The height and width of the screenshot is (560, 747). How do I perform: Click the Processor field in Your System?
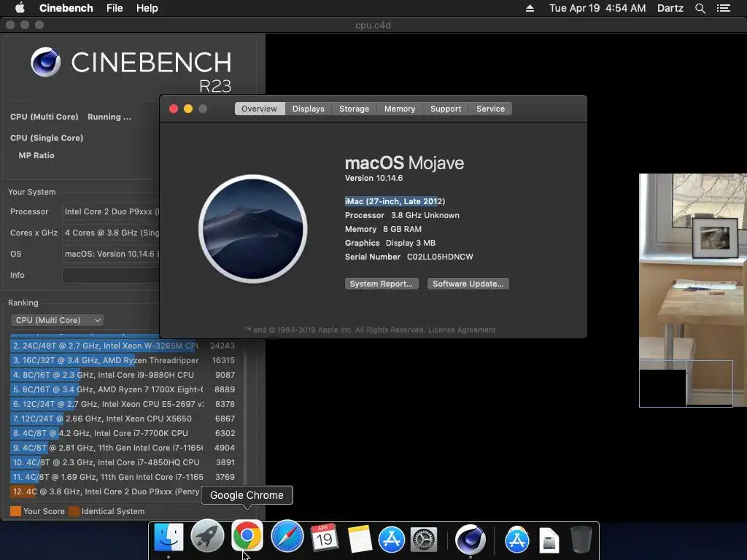click(111, 211)
